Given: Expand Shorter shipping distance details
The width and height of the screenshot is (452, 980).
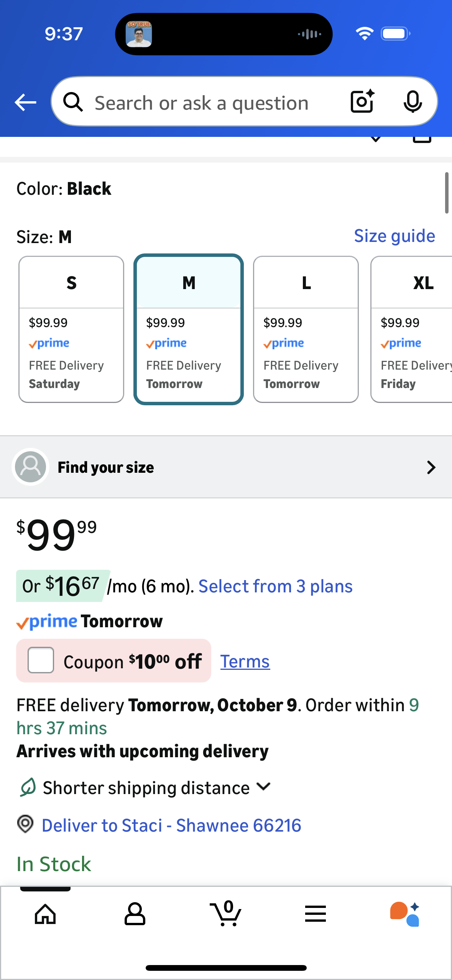Looking at the screenshot, I should [264, 788].
